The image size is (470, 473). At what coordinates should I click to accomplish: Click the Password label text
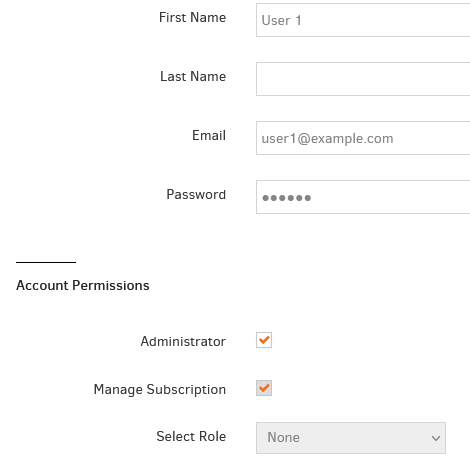[x=196, y=194]
